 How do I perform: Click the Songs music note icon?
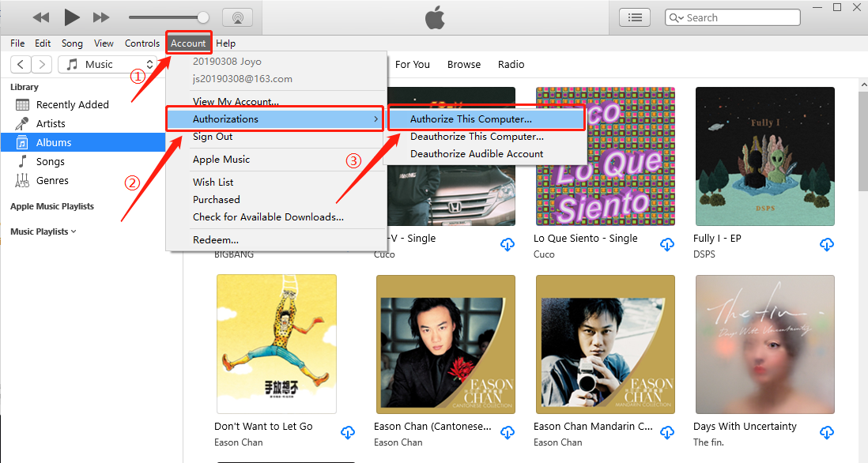point(22,161)
